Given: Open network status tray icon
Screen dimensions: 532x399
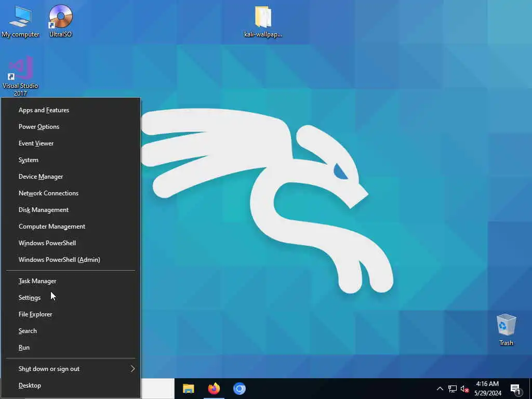Looking at the screenshot, I should [x=453, y=389].
